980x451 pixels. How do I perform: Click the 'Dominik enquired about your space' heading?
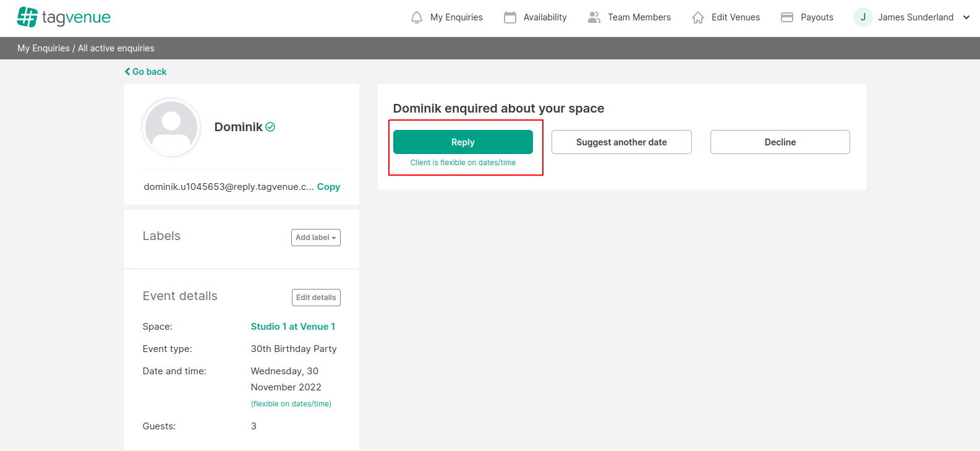(x=499, y=108)
